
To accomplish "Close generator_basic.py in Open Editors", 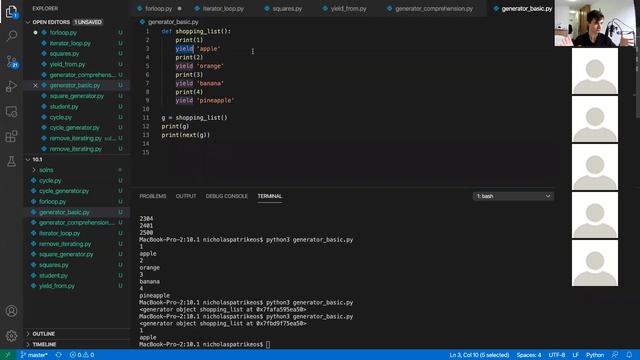I will [35, 85].
